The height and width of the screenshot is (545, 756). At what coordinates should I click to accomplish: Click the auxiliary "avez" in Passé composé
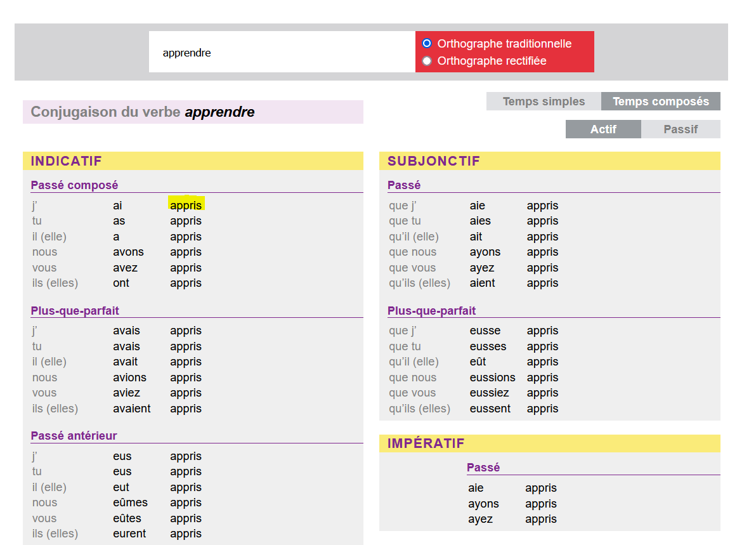tap(126, 268)
